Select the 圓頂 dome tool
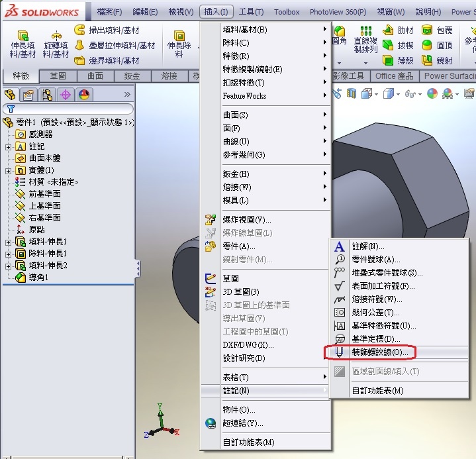This screenshot has width=476, height=459. pos(437,45)
